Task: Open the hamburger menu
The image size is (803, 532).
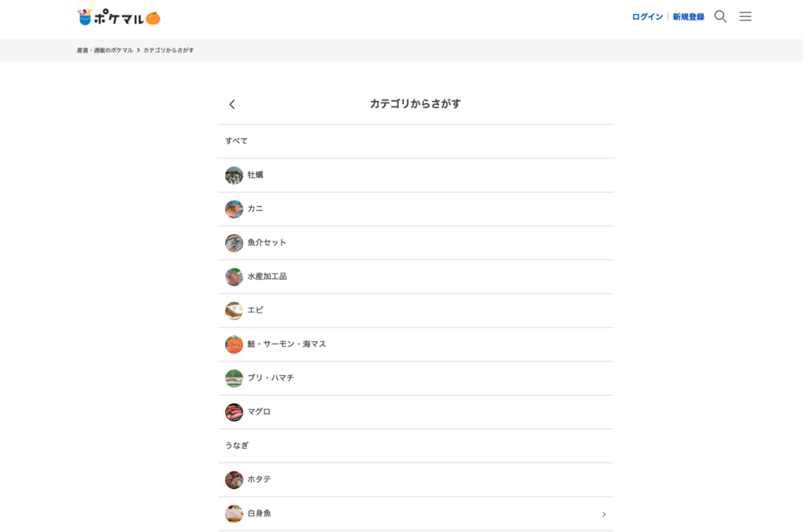Action: [x=745, y=16]
